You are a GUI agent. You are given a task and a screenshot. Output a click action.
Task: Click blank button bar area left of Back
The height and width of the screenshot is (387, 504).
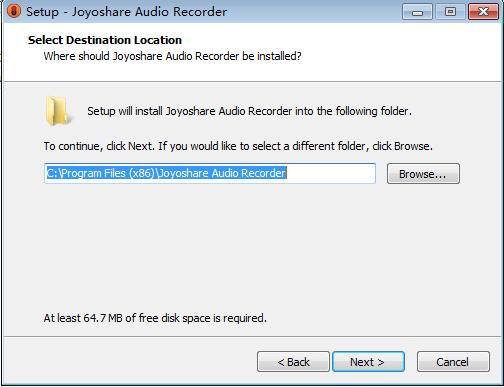130,362
